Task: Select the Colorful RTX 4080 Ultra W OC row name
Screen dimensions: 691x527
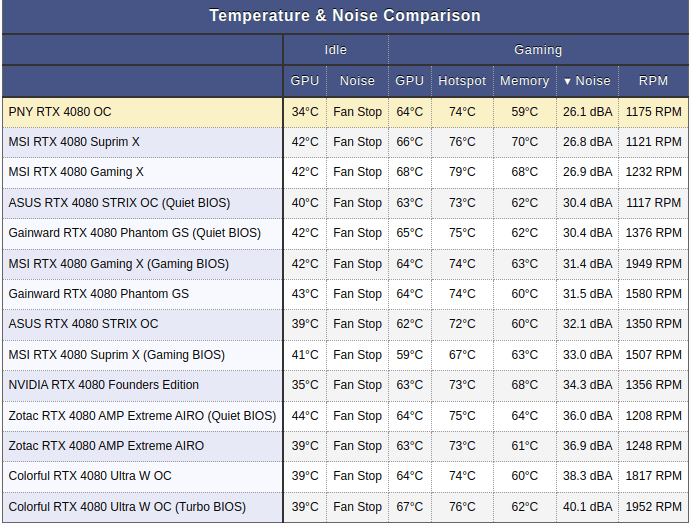Action: pyautogui.click(x=90, y=476)
